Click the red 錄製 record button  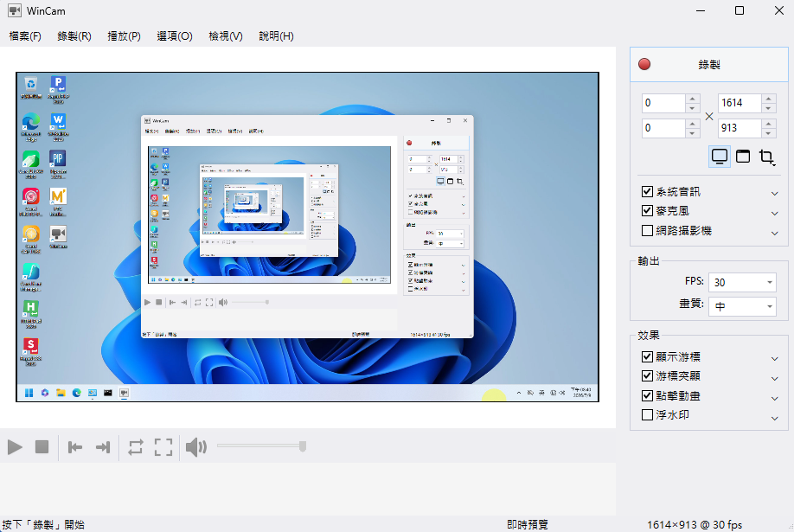[x=709, y=64]
